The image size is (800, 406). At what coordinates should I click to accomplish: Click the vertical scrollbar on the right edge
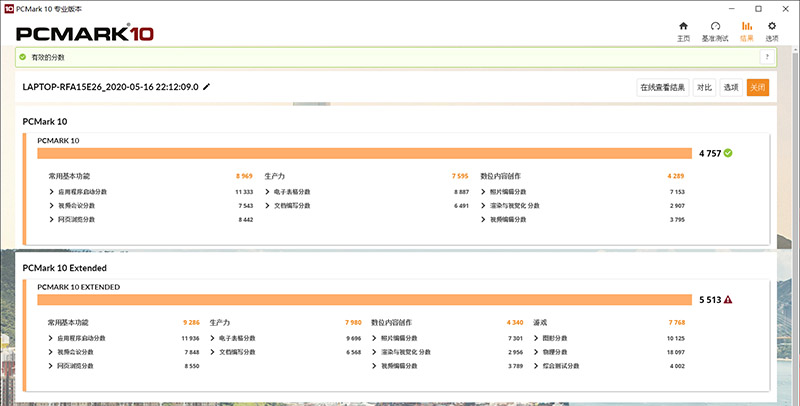[796, 224]
